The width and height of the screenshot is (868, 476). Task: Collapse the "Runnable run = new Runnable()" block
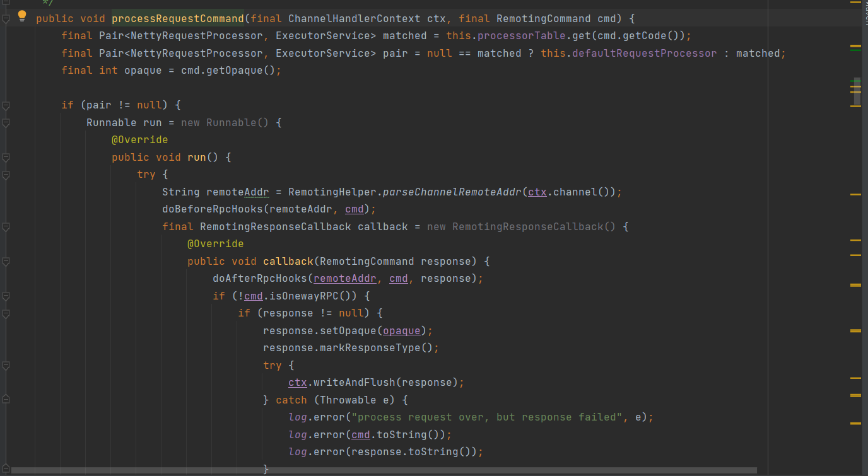pos(6,122)
